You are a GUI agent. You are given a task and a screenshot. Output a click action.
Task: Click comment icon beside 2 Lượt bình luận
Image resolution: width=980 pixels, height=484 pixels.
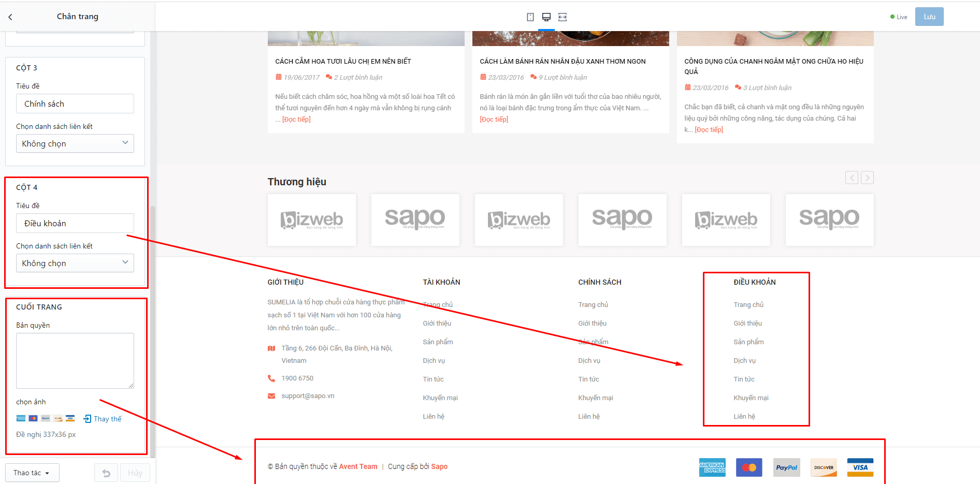[x=329, y=77]
